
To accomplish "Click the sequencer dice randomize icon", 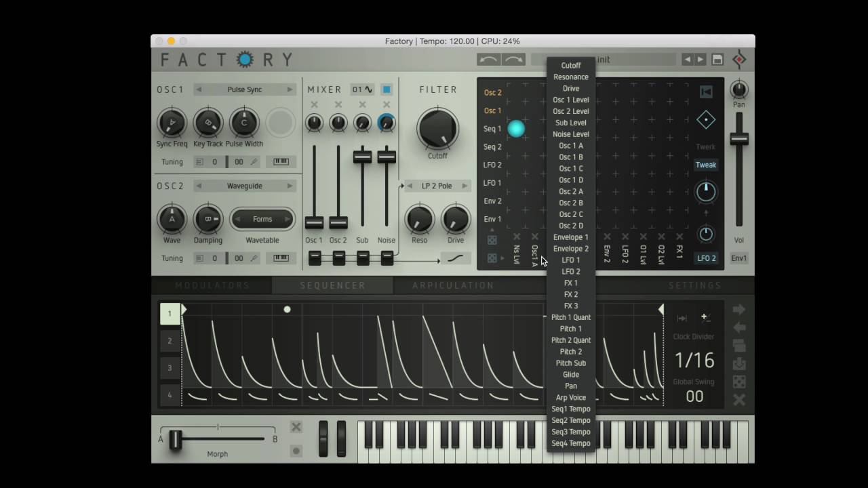I will [x=739, y=382].
